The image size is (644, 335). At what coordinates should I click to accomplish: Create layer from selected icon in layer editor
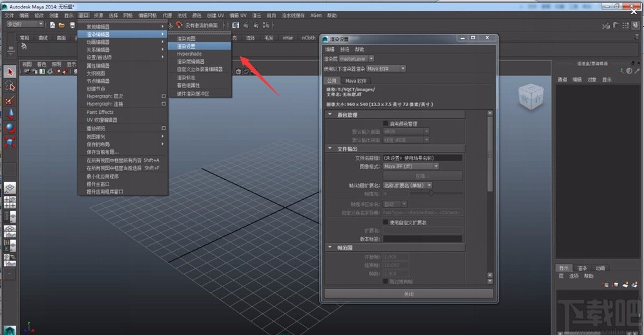tap(635, 285)
